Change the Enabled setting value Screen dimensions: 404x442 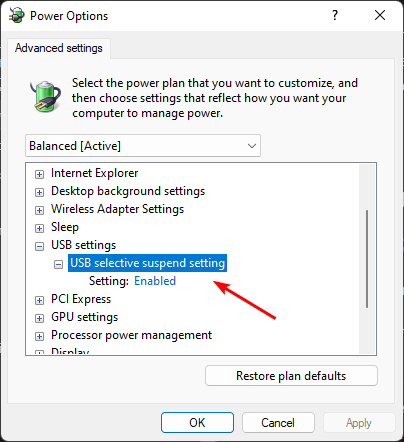[x=155, y=281]
